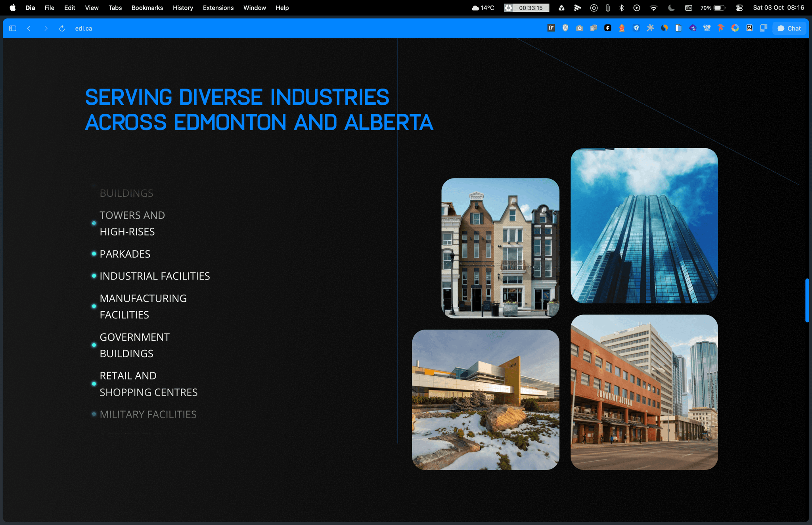This screenshot has width=812, height=525.
Task: Click the overlapping squares extension icon
Action: pyautogui.click(x=763, y=28)
